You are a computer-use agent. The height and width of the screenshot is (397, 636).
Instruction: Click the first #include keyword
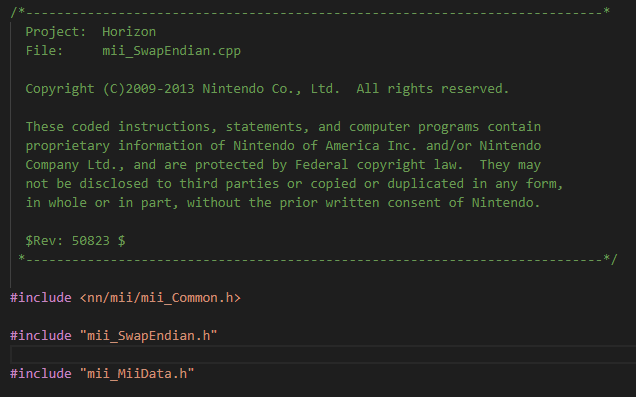point(41,298)
